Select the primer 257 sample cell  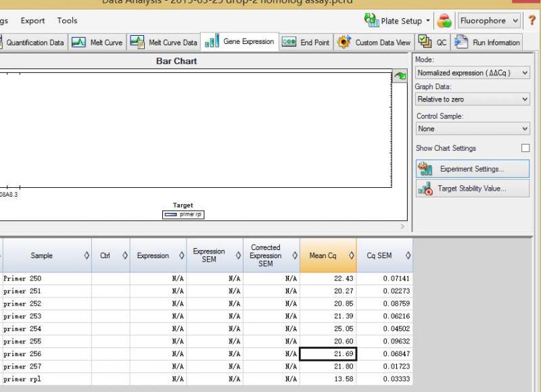pos(47,366)
